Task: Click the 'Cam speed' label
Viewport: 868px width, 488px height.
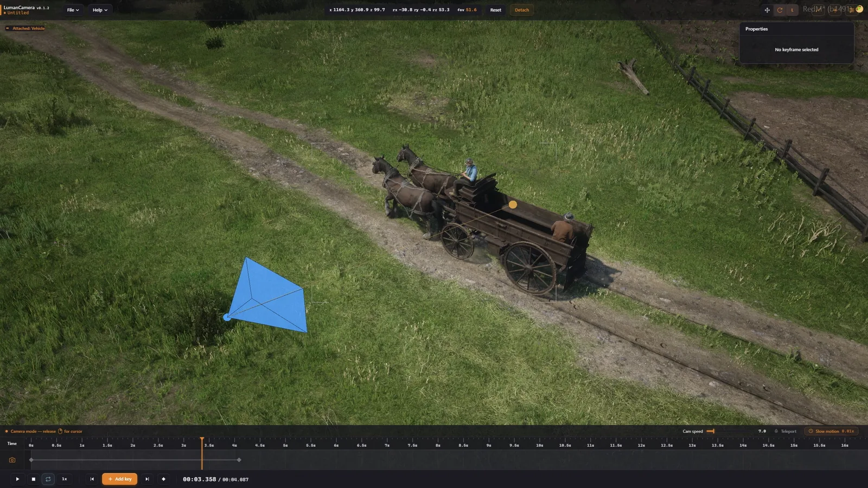Action: point(693,431)
